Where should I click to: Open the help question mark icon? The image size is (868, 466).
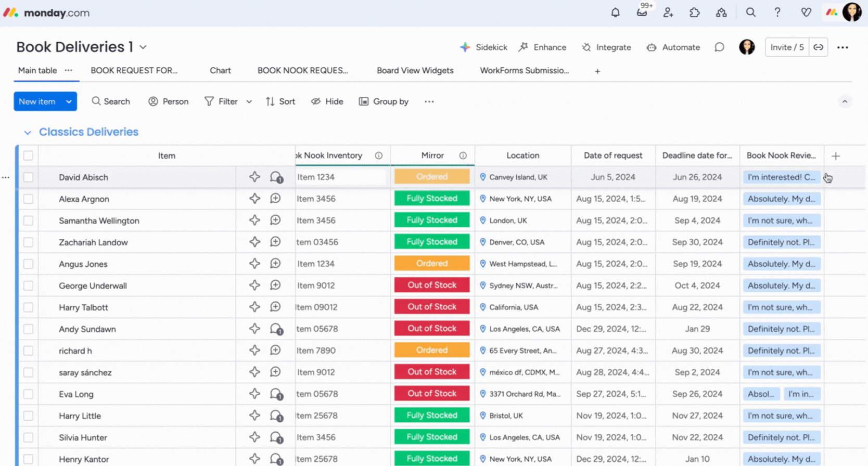[777, 12]
